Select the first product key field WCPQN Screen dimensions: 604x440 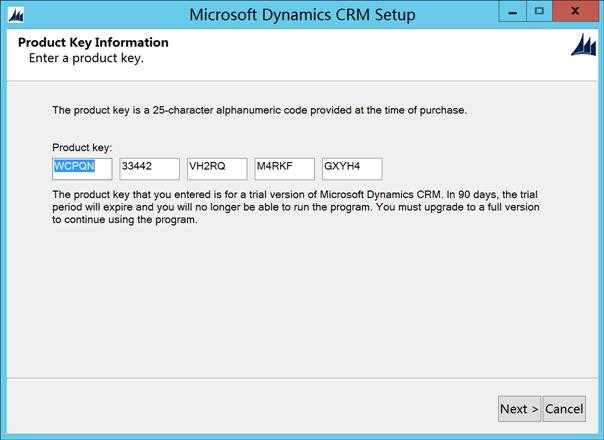coord(82,168)
